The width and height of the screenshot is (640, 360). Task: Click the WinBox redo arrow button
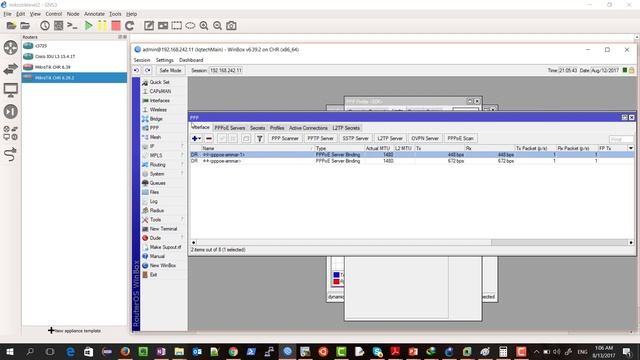[x=148, y=70]
